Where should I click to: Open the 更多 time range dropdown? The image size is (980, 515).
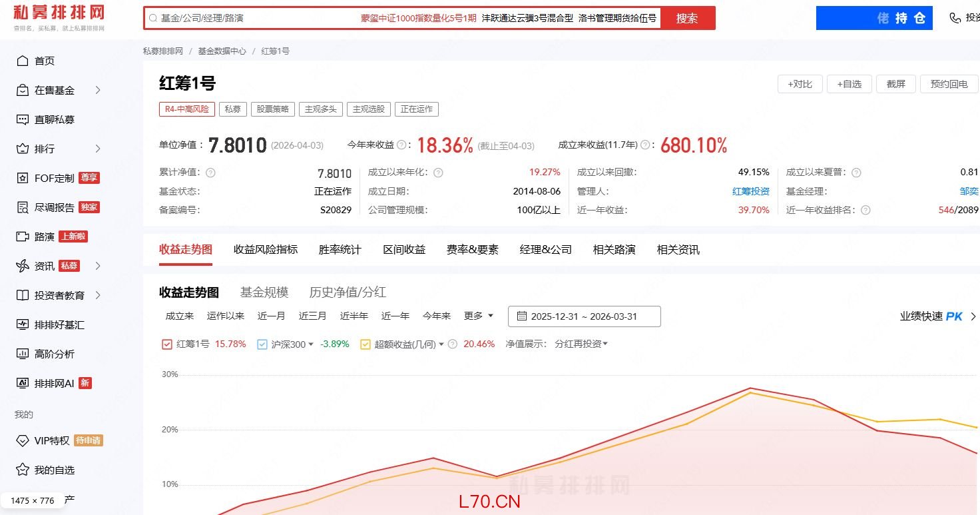479,316
